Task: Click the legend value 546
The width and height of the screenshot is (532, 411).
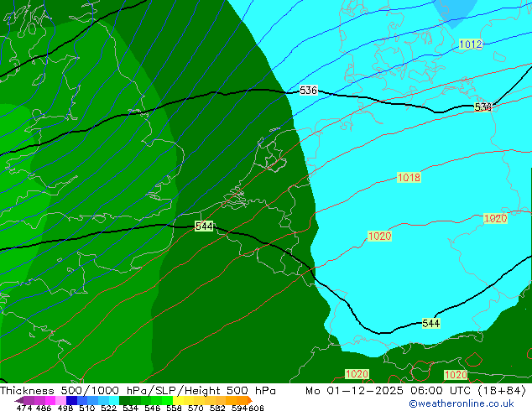Action: click(153, 408)
